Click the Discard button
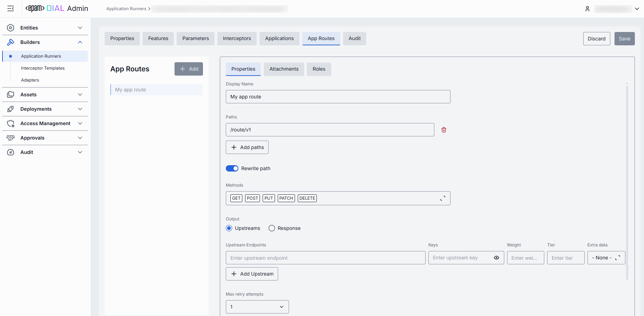Viewport: 644px width, 316px height. point(596,39)
